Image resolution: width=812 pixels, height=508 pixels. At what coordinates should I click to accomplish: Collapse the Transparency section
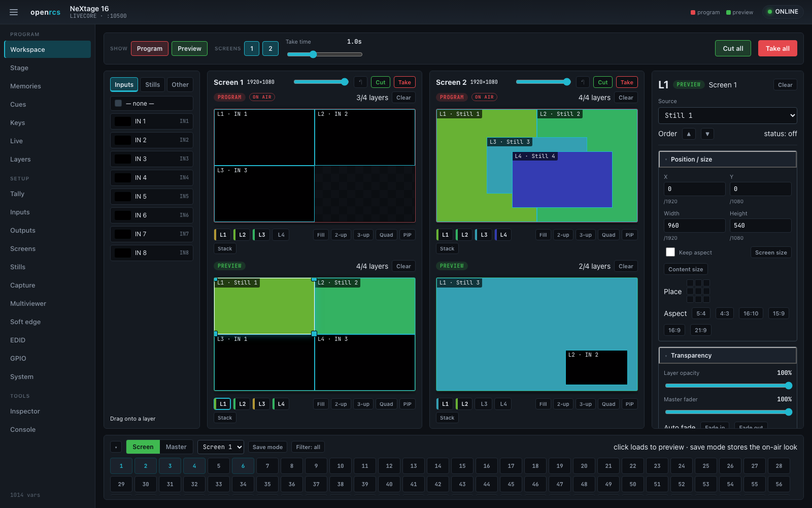pyautogui.click(x=727, y=355)
